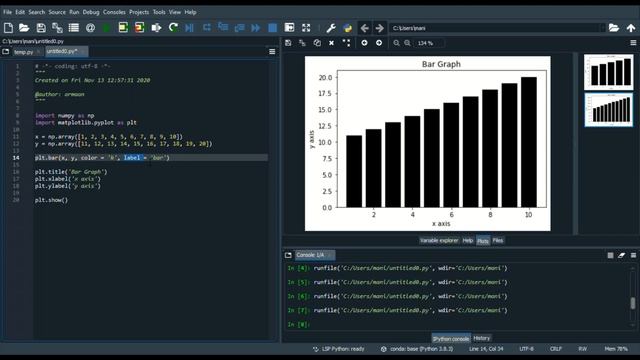Go forward with right arrow
The height and width of the screenshot is (360, 640).
[x=380, y=28]
